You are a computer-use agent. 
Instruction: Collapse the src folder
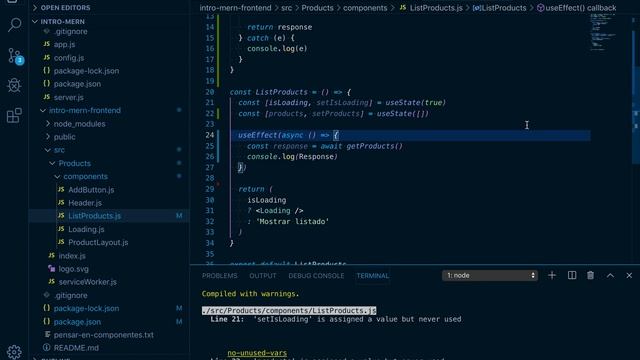point(59,150)
